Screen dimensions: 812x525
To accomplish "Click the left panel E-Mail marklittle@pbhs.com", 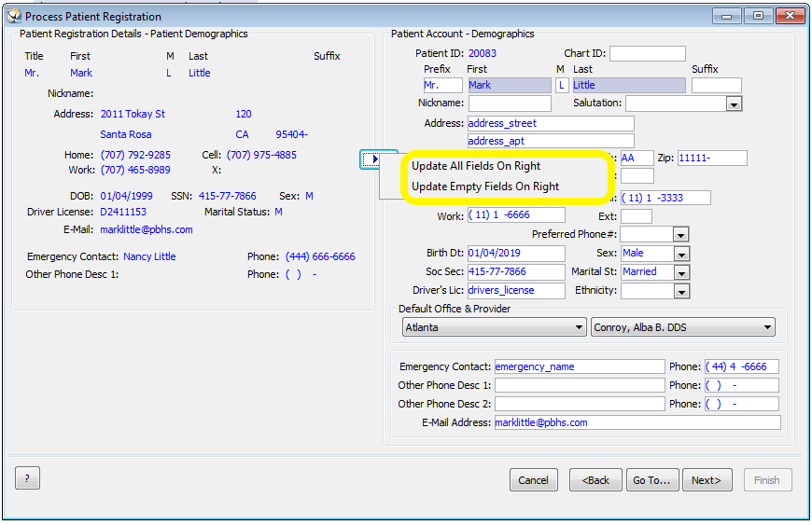I will (147, 229).
